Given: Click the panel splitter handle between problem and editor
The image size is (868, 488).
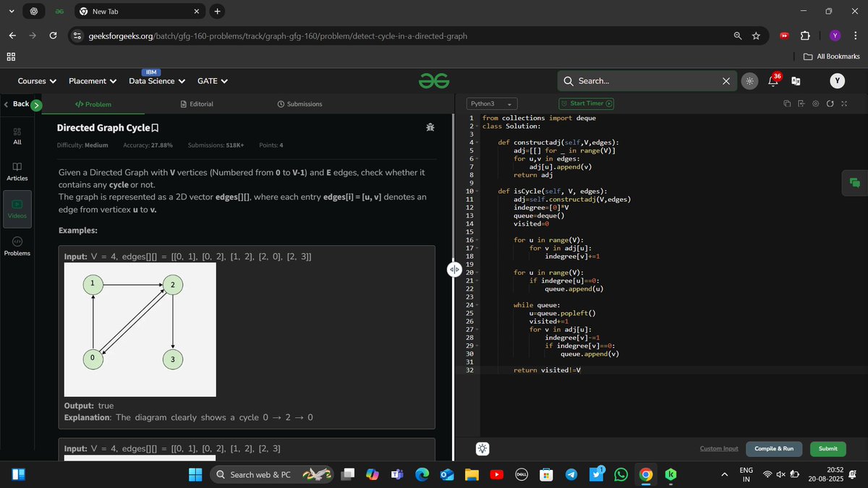Looking at the screenshot, I should point(454,269).
